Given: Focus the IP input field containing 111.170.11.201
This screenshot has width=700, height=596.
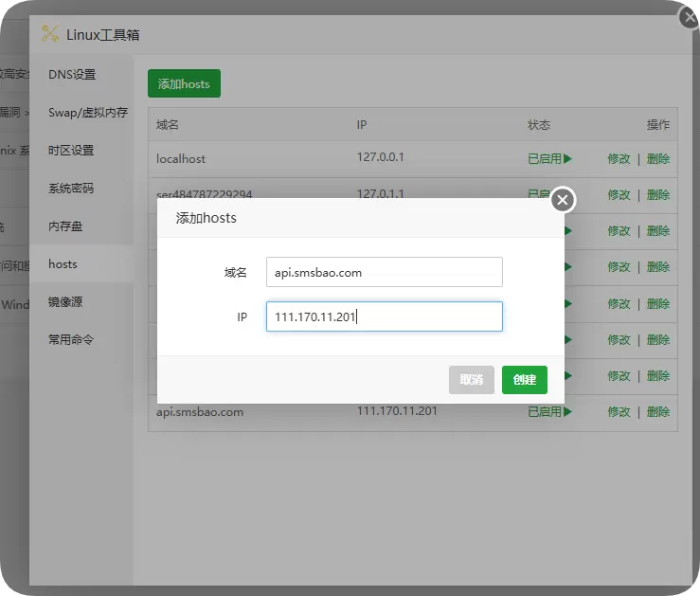Looking at the screenshot, I should (x=385, y=316).
